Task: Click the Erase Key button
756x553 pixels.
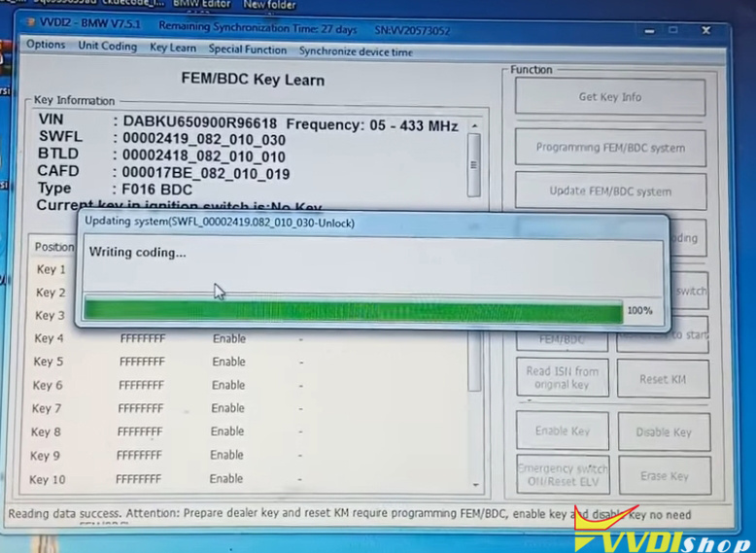Action: pyautogui.click(x=665, y=476)
